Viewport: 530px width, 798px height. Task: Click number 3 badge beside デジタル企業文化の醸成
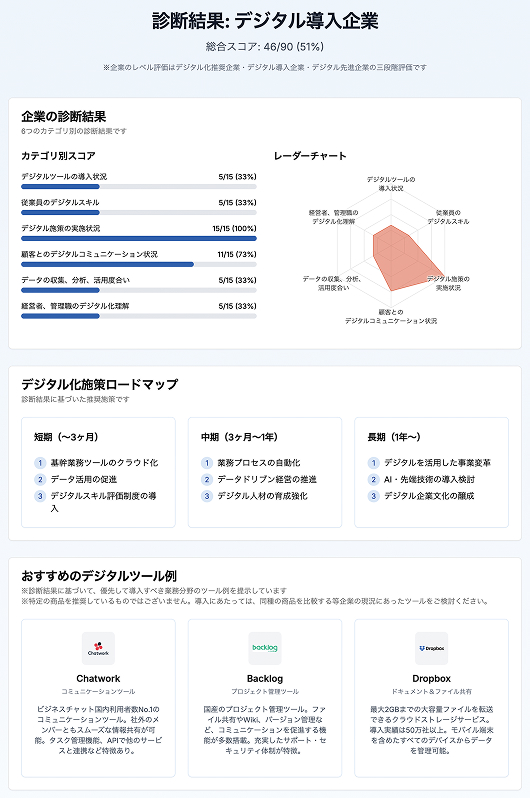[373, 496]
